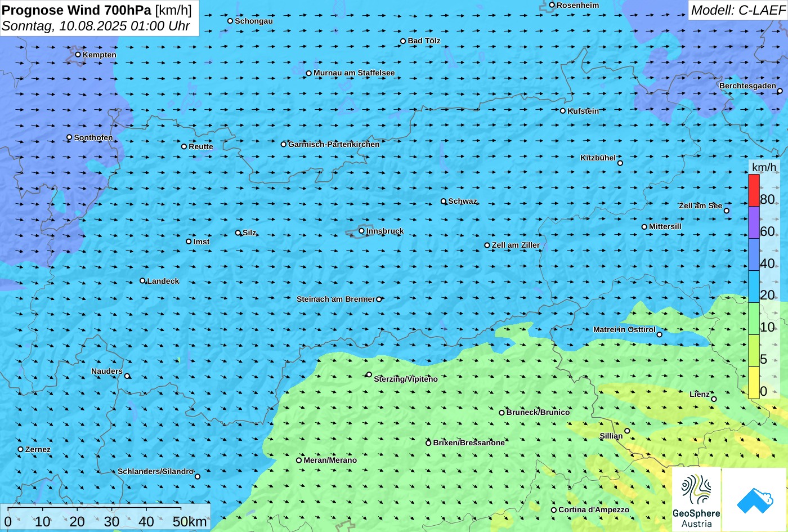Select the Kempten location marker
788x532 pixels.
tap(78, 55)
